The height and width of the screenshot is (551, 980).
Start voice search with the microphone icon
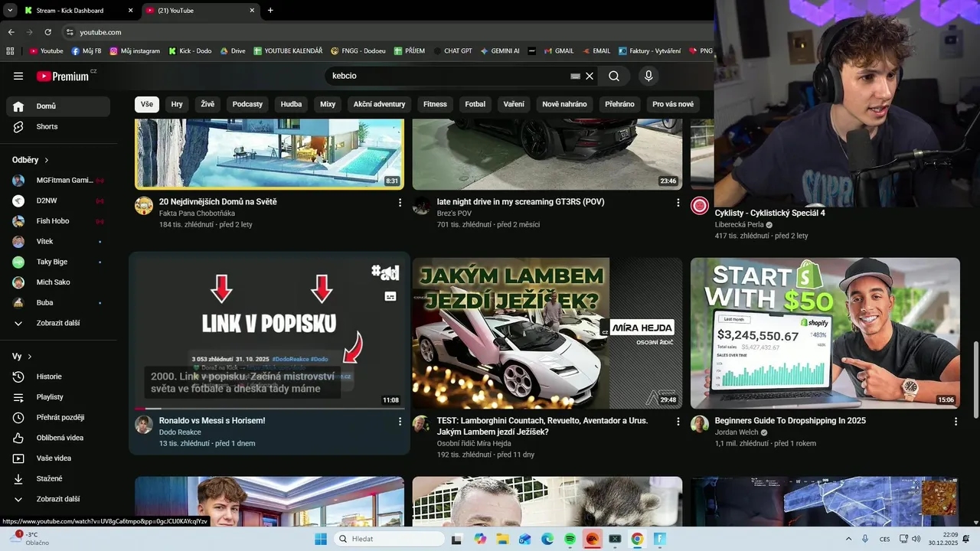[x=648, y=76]
